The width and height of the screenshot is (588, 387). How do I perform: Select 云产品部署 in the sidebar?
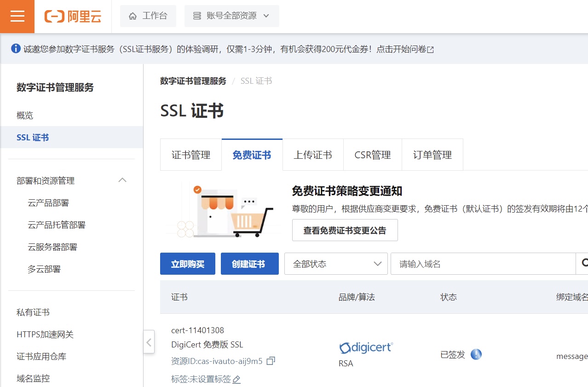(x=48, y=203)
